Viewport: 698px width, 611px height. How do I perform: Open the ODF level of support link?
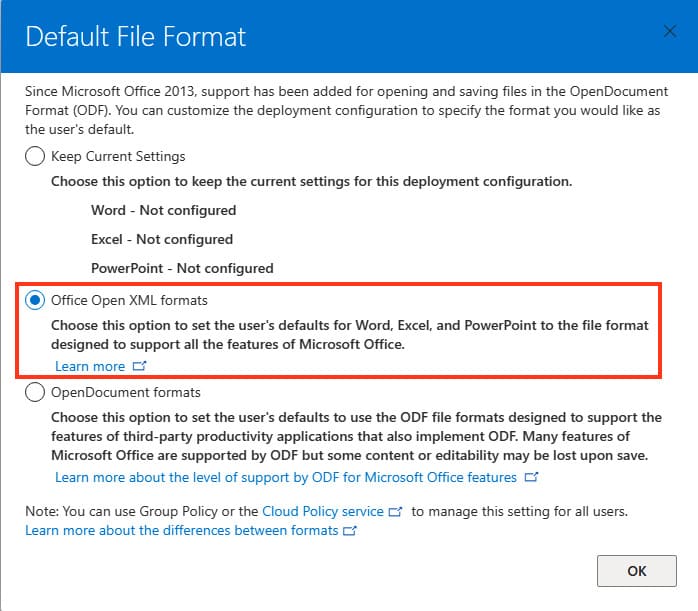coord(286,477)
